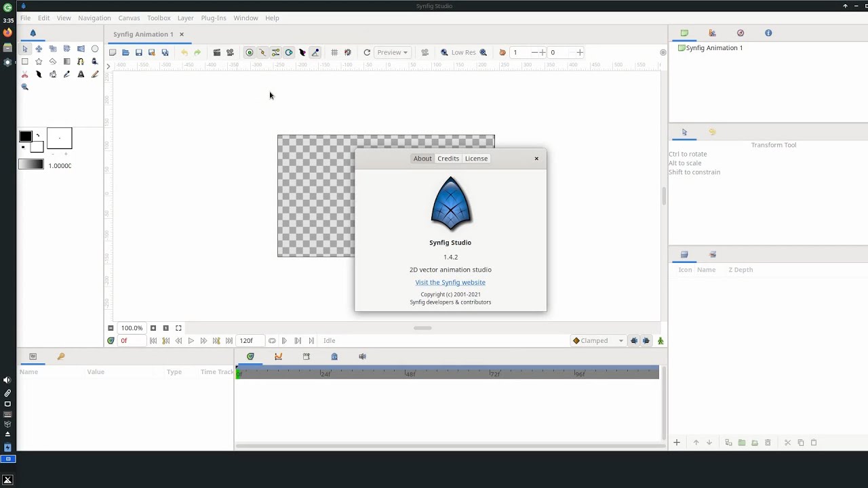The width and height of the screenshot is (868, 488).
Task: Select the Draw pencil tool
Action: pos(95,75)
